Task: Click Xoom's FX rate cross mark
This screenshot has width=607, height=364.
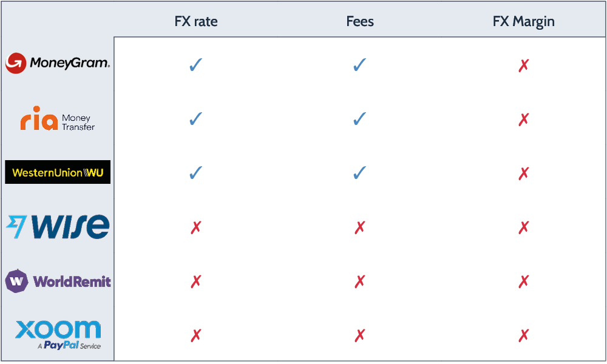Action: pyautogui.click(x=195, y=335)
